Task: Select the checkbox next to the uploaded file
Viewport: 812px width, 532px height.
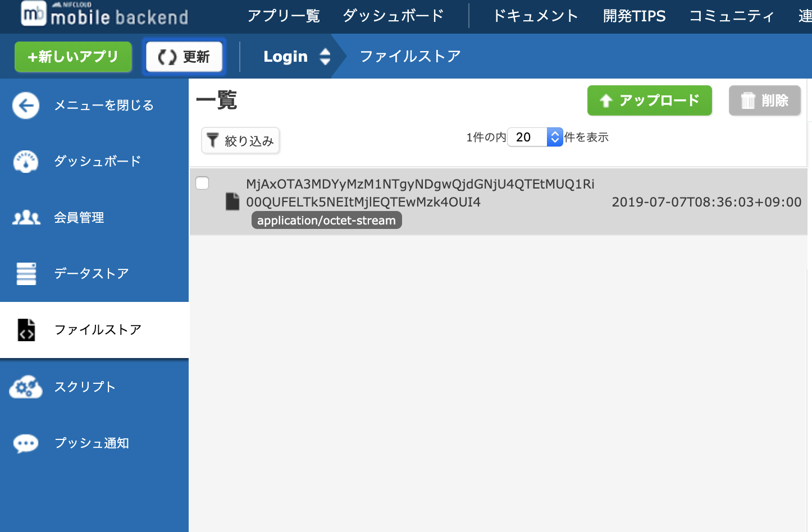Action: tap(202, 183)
